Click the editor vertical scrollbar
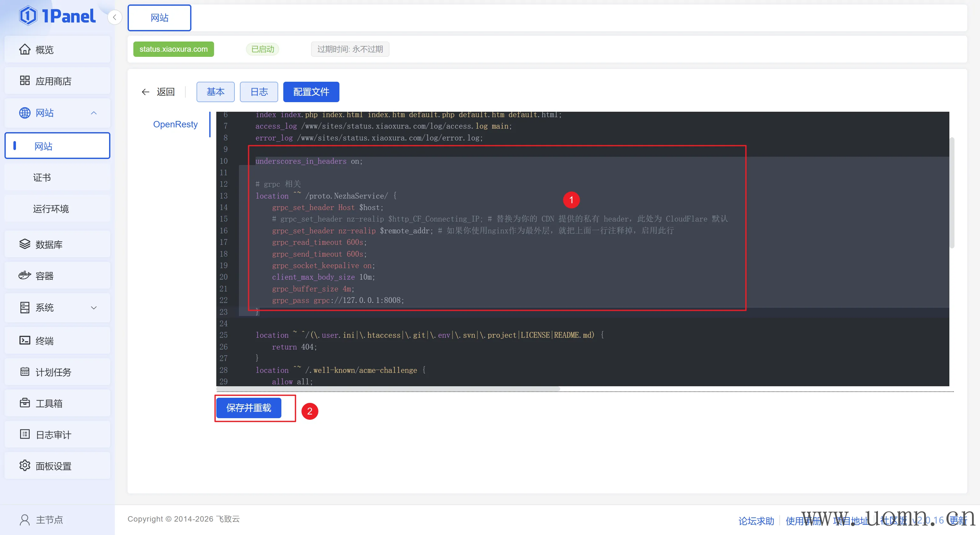Image resolution: width=980 pixels, height=535 pixels. 952,192
